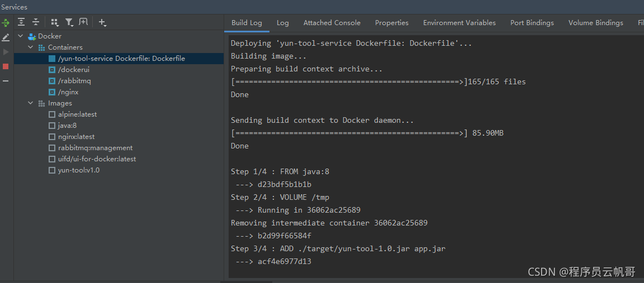Click the yun-tool:v1.0 image icon
644x283 pixels.
coord(52,170)
